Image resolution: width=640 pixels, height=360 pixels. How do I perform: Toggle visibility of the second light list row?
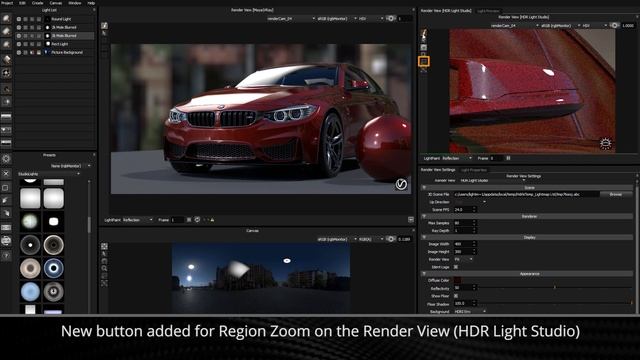click(19, 27)
